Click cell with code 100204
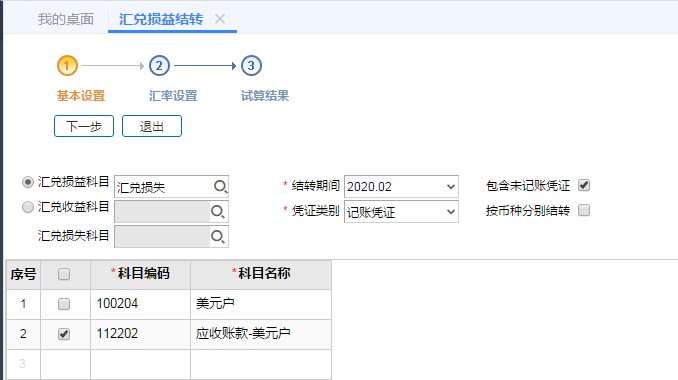This screenshot has height=380, width=678. pos(141,304)
